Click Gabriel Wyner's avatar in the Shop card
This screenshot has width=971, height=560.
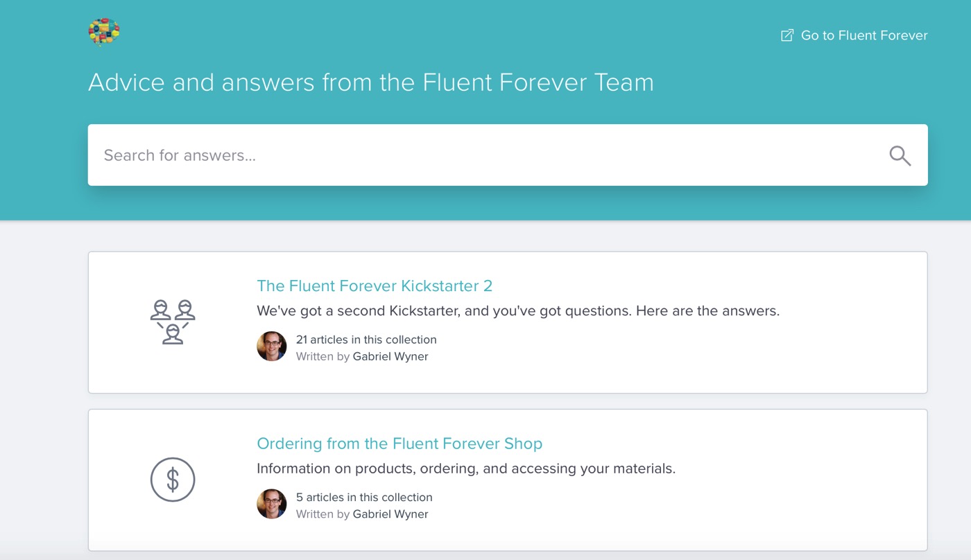272,504
